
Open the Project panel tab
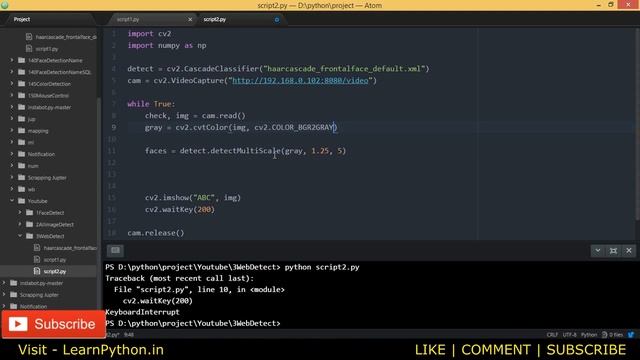coord(22,19)
